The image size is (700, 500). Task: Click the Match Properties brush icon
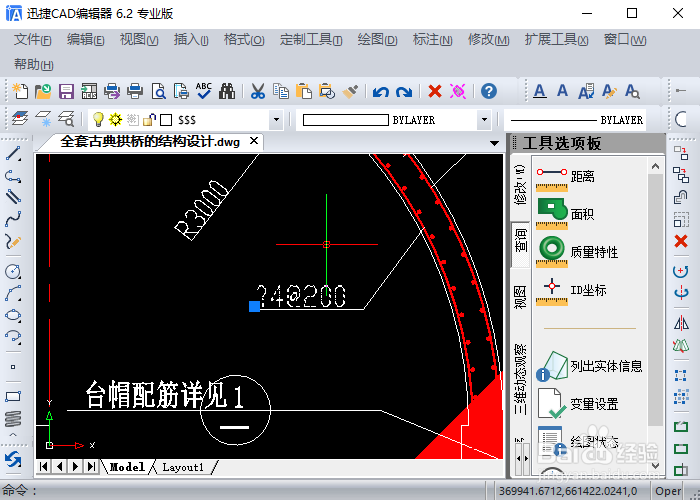350,92
